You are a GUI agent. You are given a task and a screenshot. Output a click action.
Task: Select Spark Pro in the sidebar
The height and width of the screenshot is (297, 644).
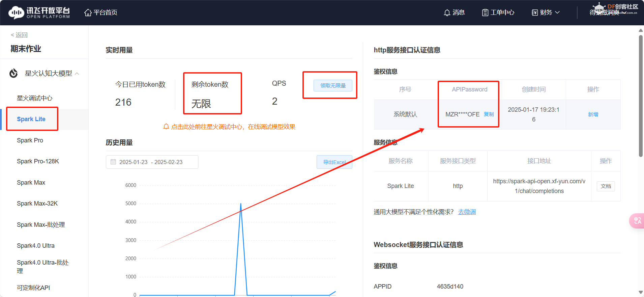30,140
